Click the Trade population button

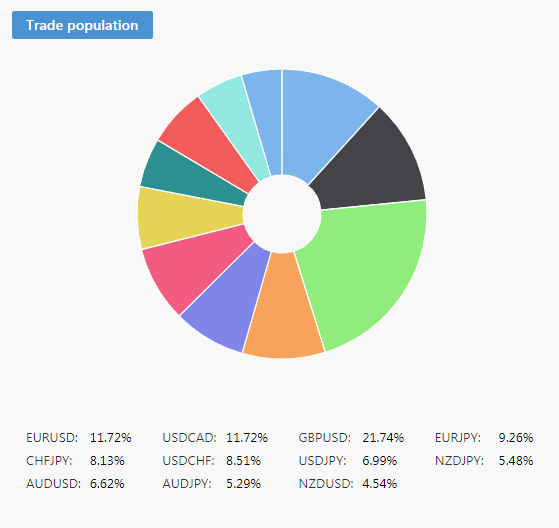(x=82, y=25)
